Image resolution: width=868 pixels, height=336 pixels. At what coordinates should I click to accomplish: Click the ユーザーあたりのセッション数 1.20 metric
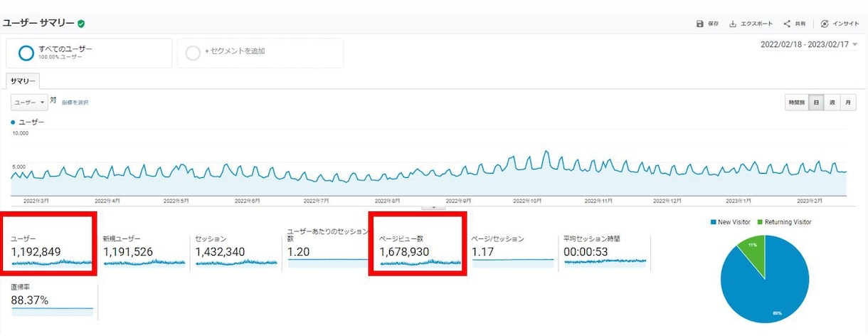(x=328, y=248)
